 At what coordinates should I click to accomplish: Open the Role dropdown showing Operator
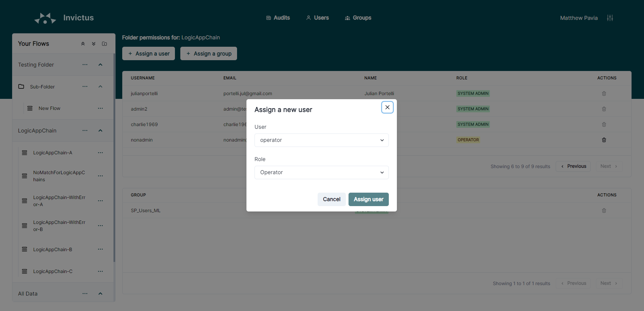321,172
